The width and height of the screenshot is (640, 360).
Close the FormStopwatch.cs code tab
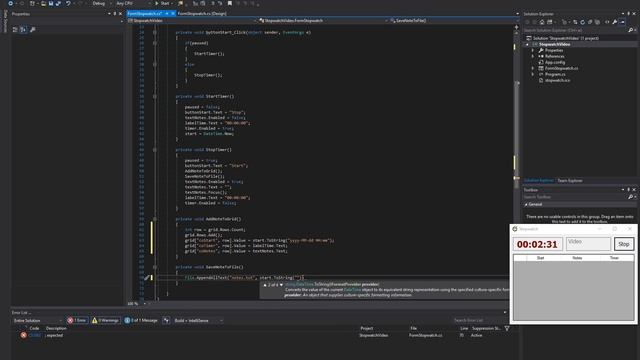point(173,13)
